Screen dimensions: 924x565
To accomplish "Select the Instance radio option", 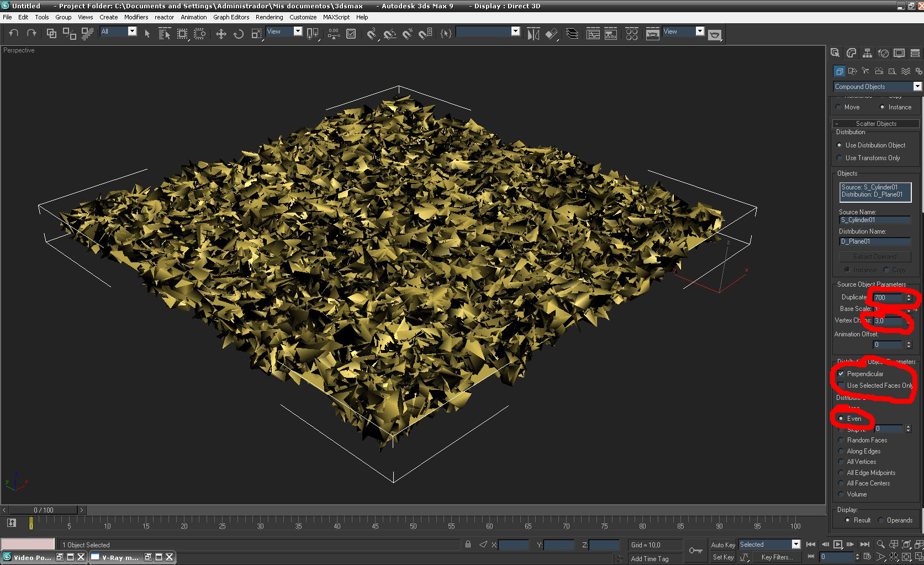I will (895, 107).
